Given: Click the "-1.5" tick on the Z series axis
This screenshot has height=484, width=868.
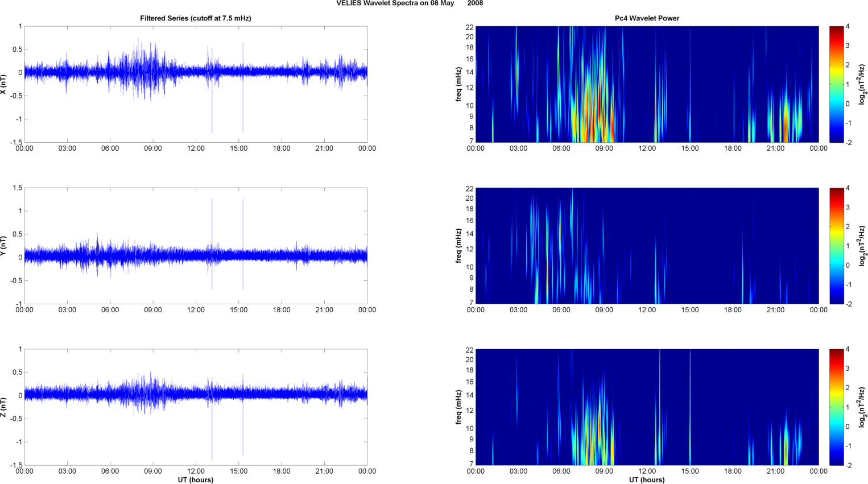Looking at the screenshot, I should (x=16, y=465).
